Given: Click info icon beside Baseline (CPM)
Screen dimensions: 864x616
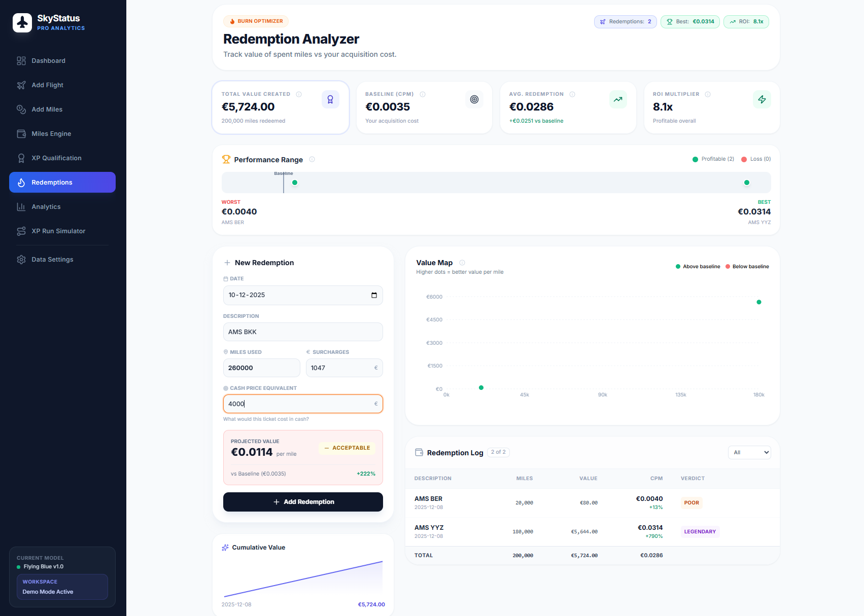Looking at the screenshot, I should (x=423, y=94).
